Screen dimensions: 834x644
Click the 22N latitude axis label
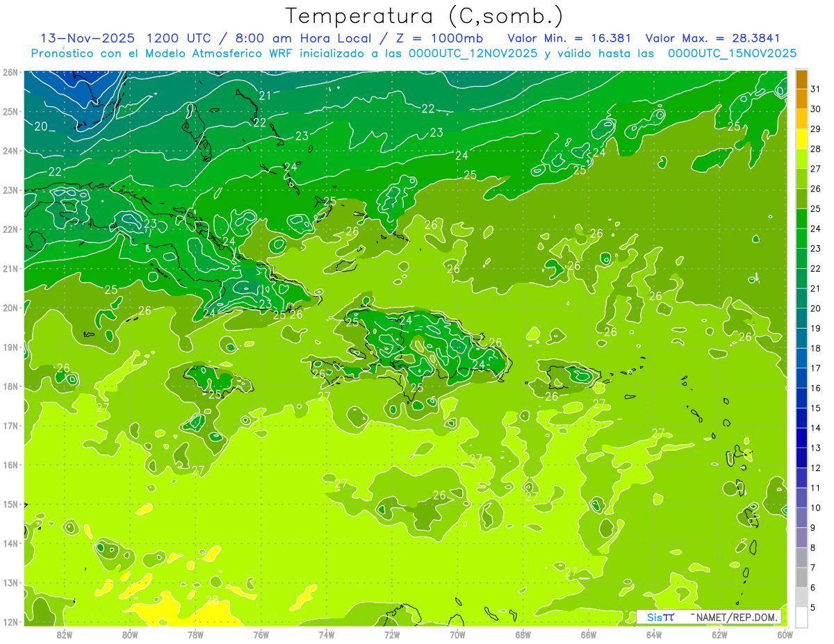[10, 229]
